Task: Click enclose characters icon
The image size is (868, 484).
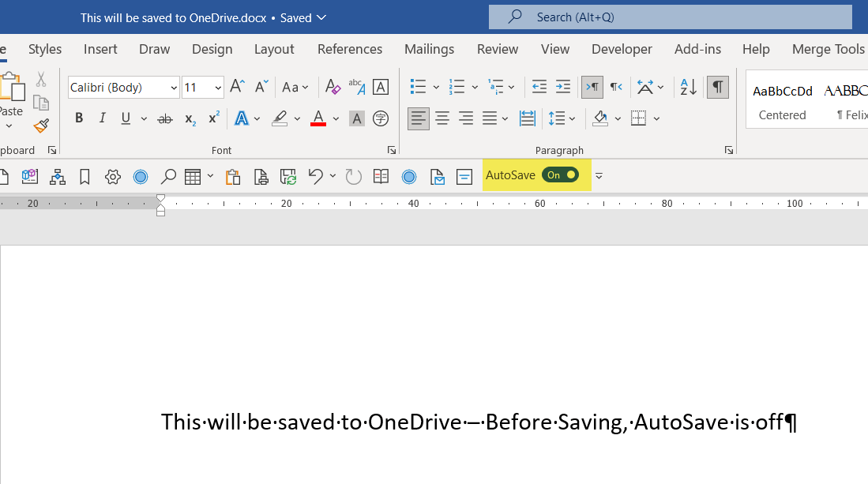Action: pyautogui.click(x=381, y=118)
